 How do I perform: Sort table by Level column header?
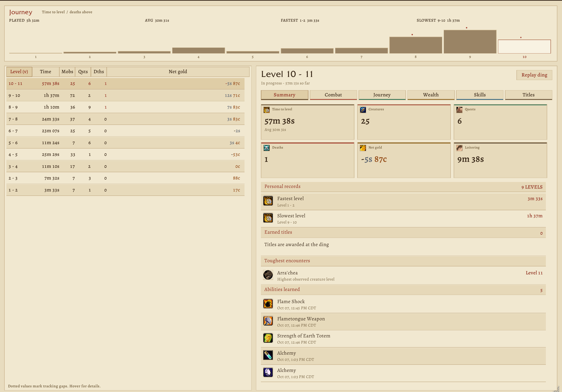tap(19, 72)
